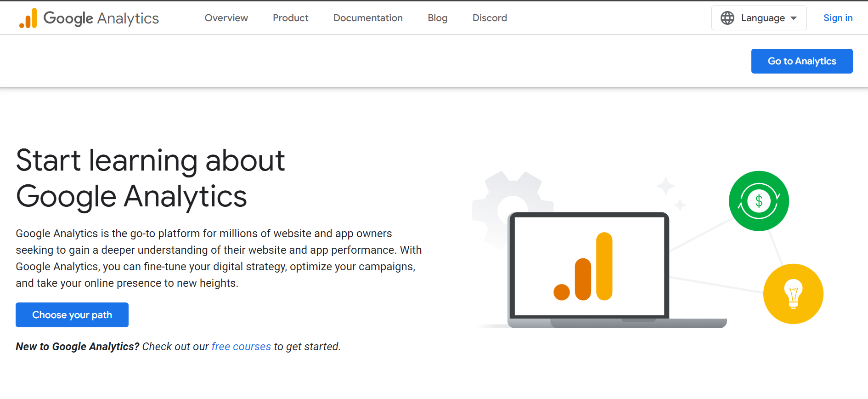This screenshot has width=868, height=399.
Task: Click the yellow lightbulb circle icon
Action: tap(793, 294)
